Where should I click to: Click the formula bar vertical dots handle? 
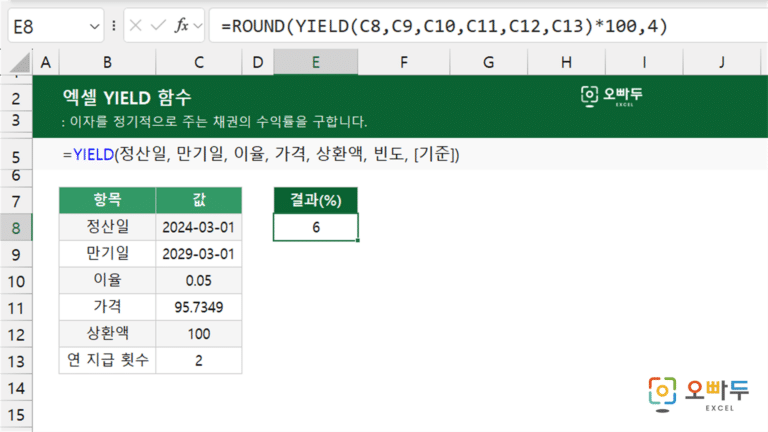point(114,25)
